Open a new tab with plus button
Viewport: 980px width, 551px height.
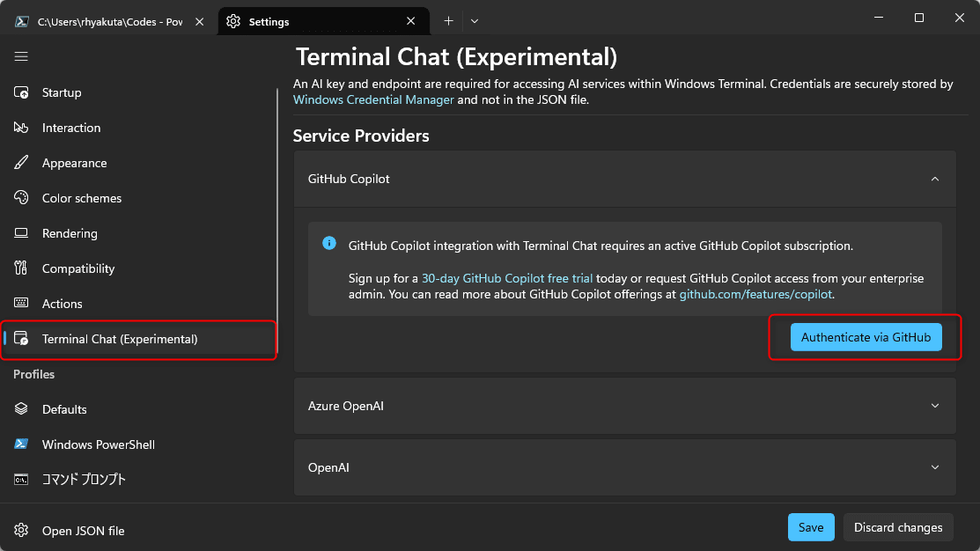click(448, 21)
